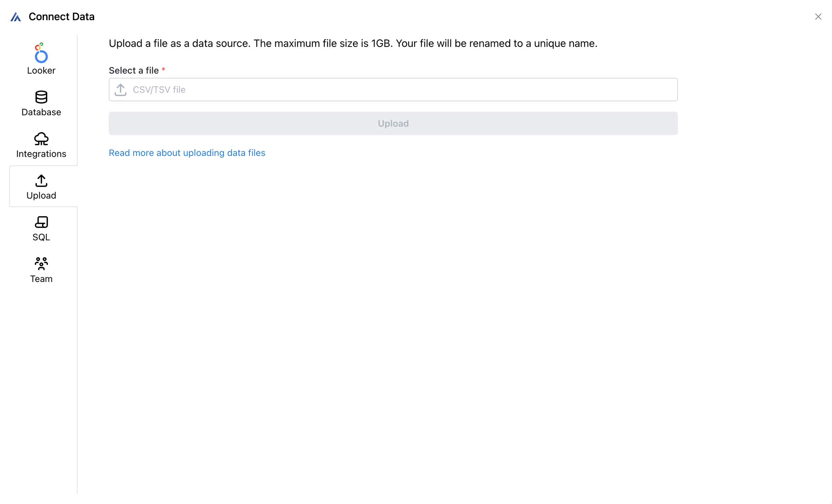The image size is (832, 504).
Task: Go to the SQL tab label
Action: 41,237
